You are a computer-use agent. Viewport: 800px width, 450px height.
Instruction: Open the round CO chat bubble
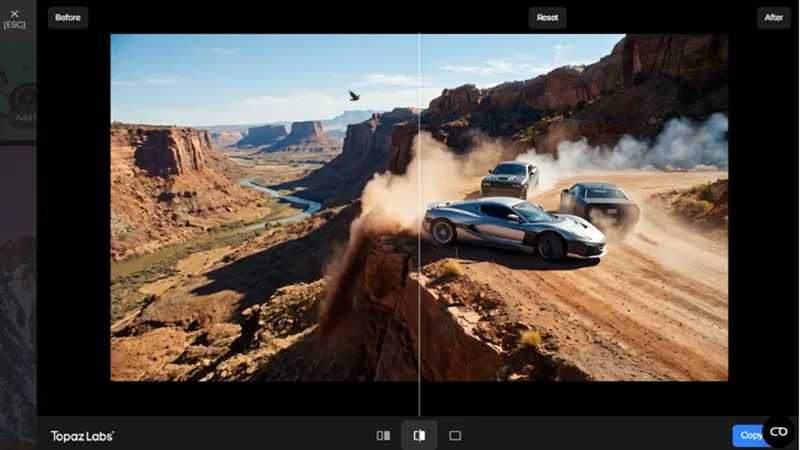coord(779,432)
